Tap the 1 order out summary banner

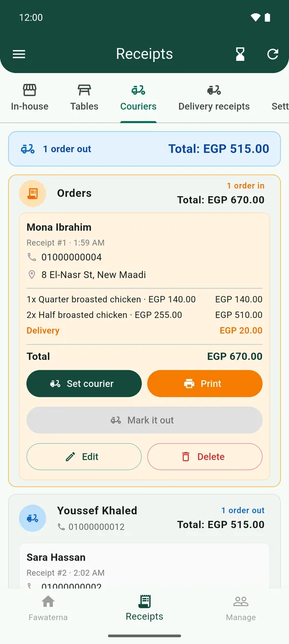point(145,149)
